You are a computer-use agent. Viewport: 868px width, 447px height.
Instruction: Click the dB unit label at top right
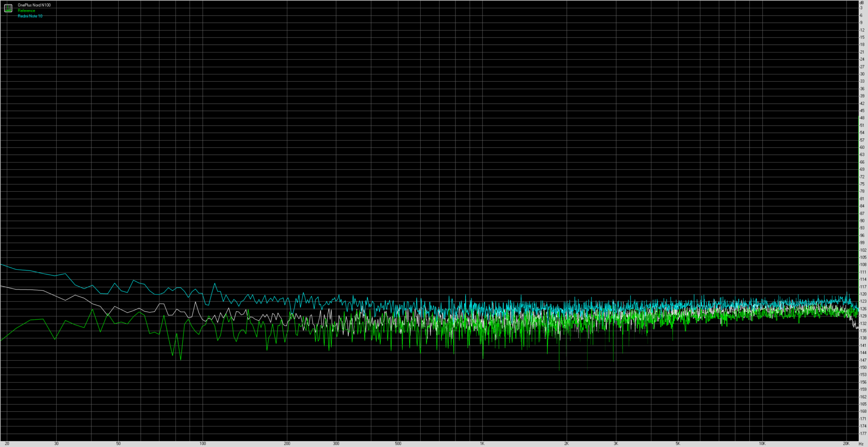(862, 3)
